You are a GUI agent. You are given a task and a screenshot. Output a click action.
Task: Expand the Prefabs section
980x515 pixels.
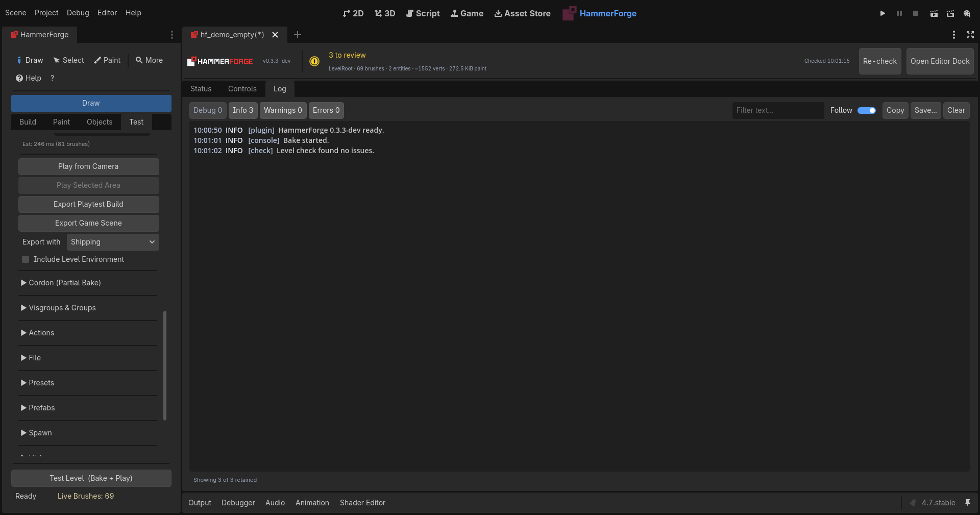pyautogui.click(x=88, y=408)
